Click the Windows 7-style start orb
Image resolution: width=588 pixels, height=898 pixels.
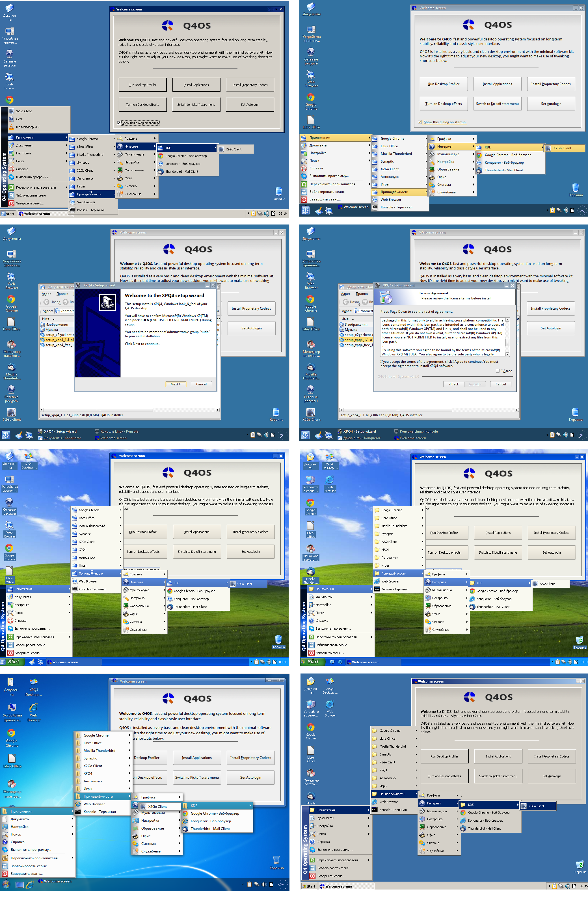(6, 884)
